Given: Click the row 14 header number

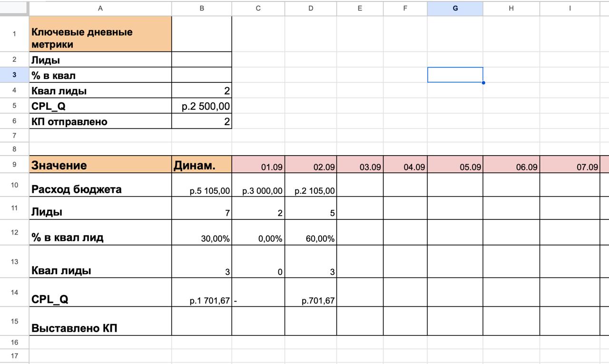Looking at the screenshot, I should coord(14,292).
